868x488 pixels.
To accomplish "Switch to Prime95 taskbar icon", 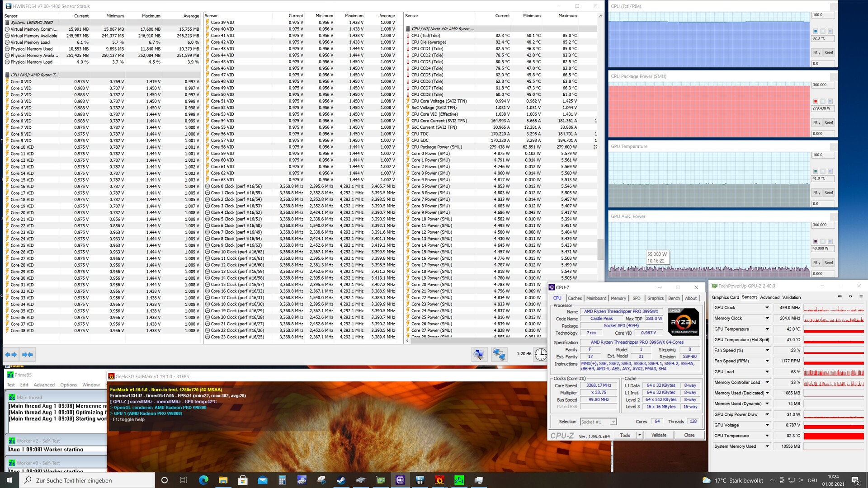I will (459, 480).
